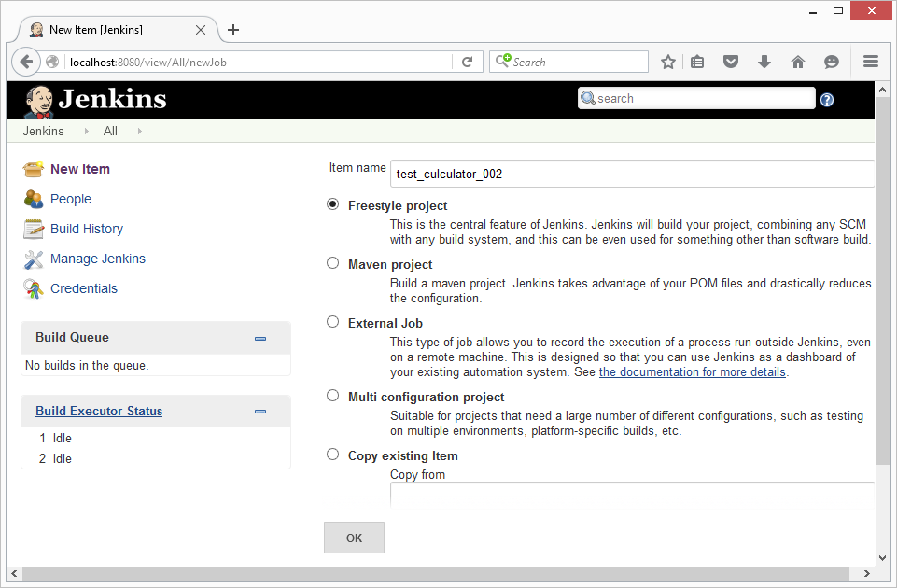The height and width of the screenshot is (588, 897).
Task: Open Credentials in the side menu
Action: tap(84, 288)
